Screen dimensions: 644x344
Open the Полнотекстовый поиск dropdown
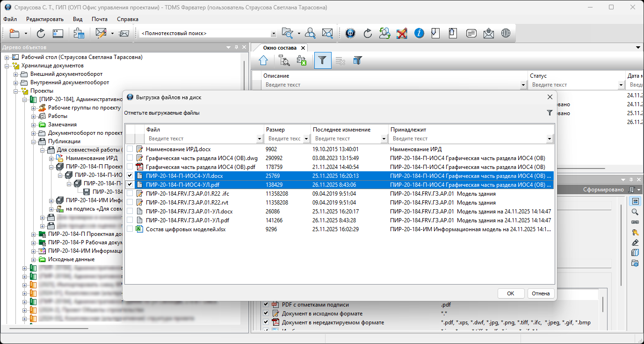pyautogui.click(x=274, y=34)
